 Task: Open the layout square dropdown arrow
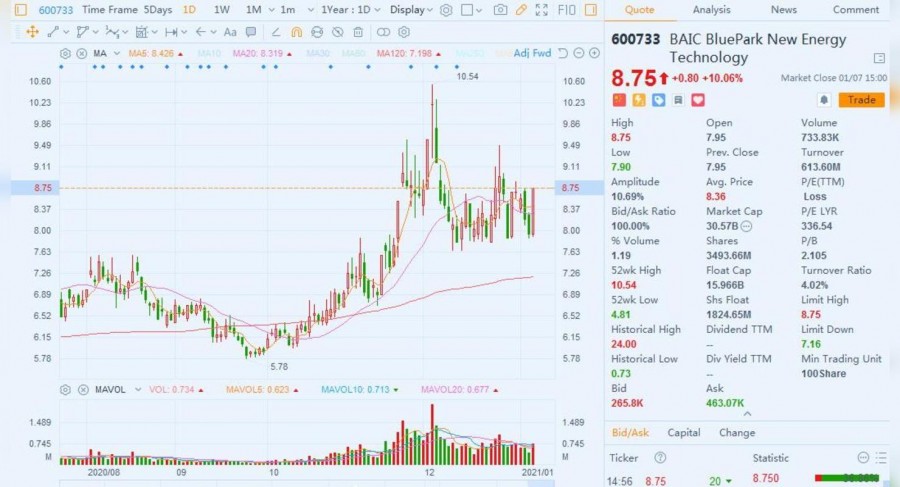(479, 10)
